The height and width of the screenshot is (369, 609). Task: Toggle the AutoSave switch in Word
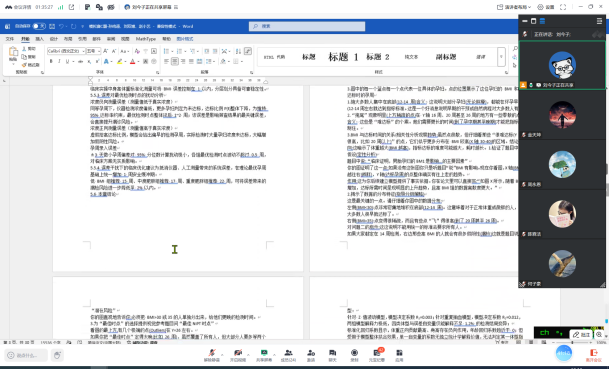click(39, 26)
